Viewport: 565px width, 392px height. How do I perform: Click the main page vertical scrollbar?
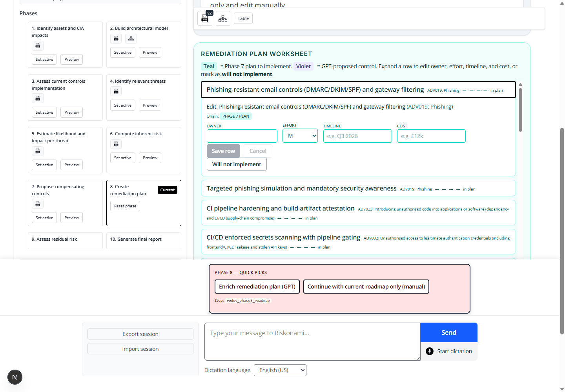click(x=562, y=231)
